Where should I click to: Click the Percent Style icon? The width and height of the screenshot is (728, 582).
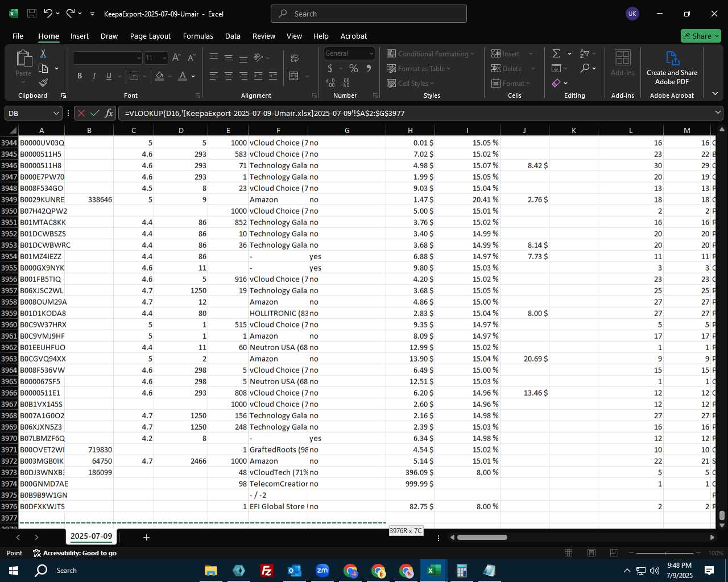(354, 68)
